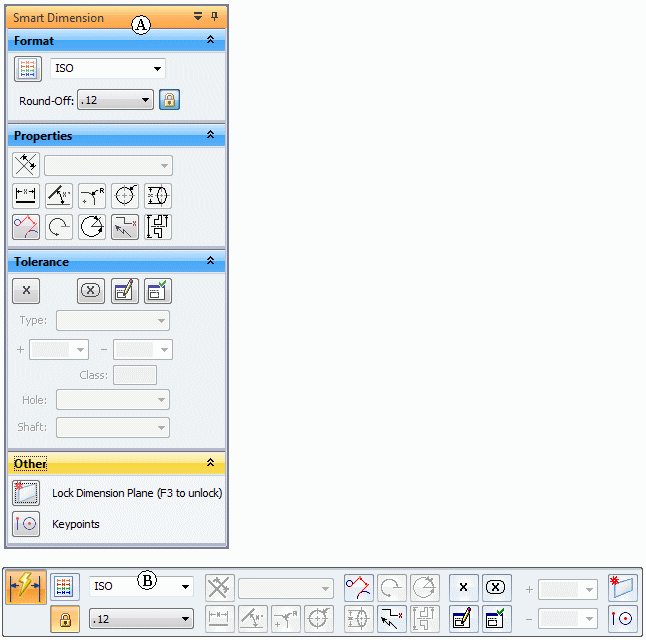Pin the Smart Dimension panel with the pushpin
The width and height of the screenshot is (646, 640).
214,17
